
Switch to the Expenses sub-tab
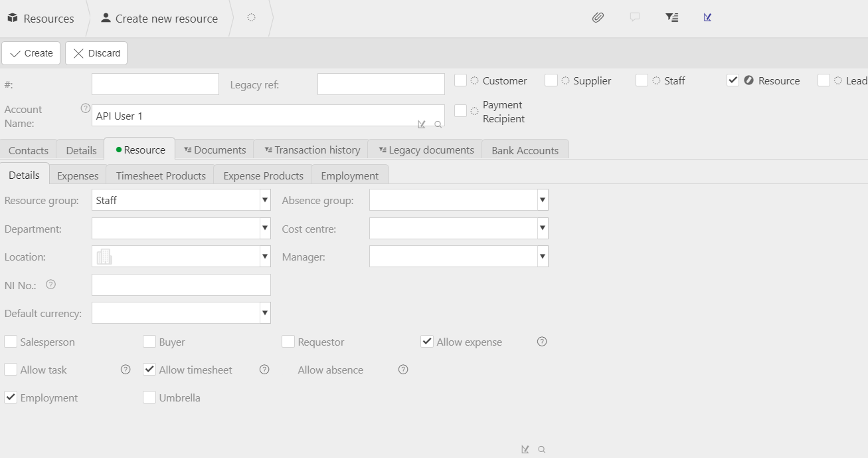(78, 175)
